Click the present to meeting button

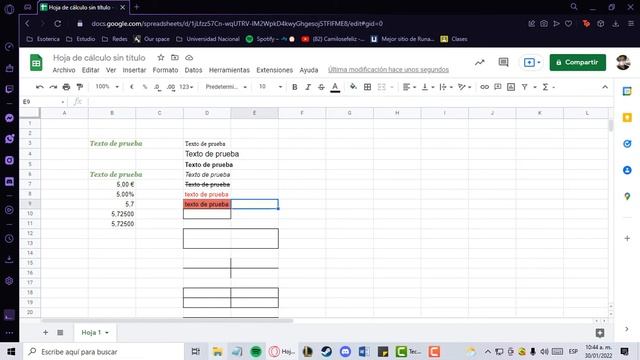coord(532,62)
